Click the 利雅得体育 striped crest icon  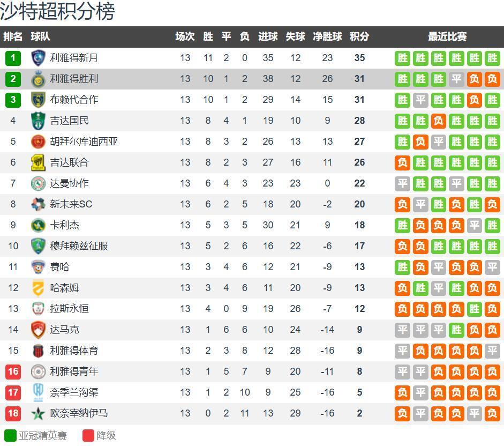[x=38, y=351]
